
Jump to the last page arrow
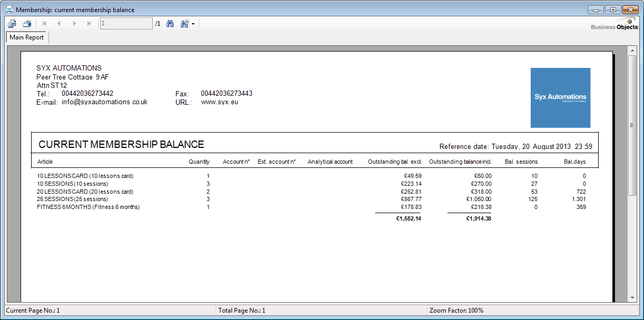tap(89, 24)
